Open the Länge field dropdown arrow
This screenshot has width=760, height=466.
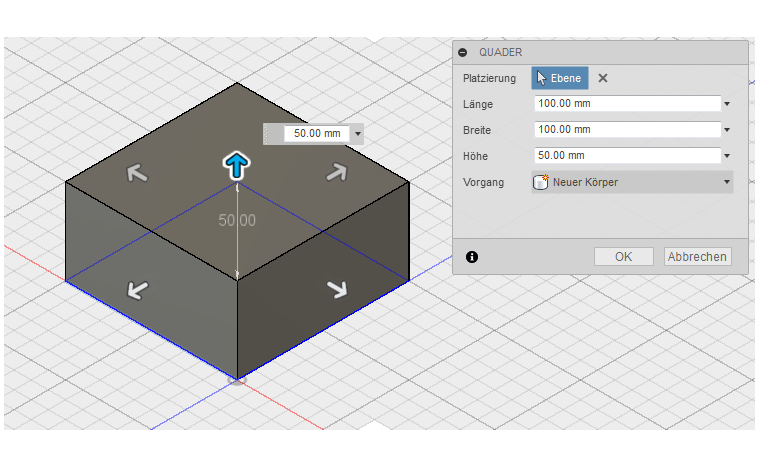pyautogui.click(x=727, y=104)
